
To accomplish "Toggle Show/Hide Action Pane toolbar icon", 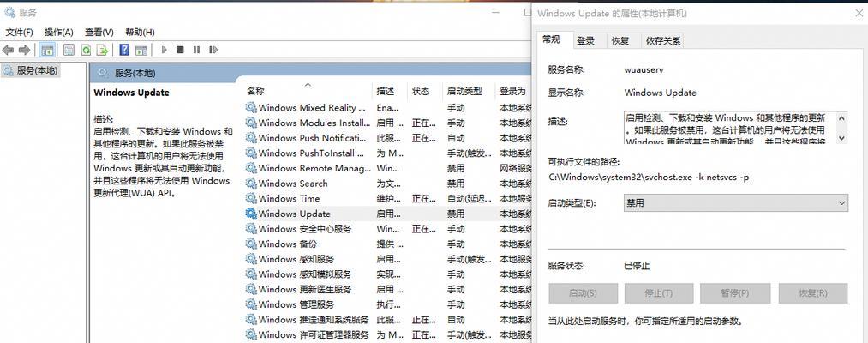I will pyautogui.click(x=141, y=50).
